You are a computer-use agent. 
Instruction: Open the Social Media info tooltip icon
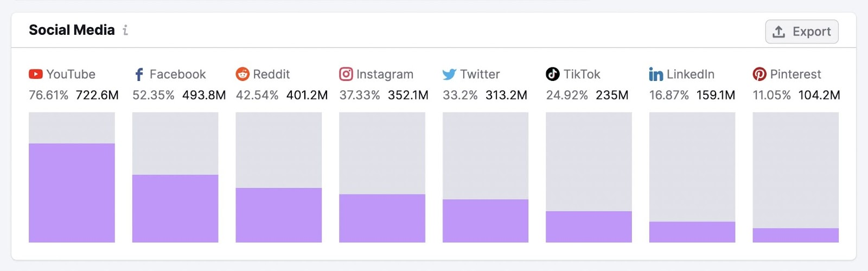pyautogui.click(x=125, y=30)
